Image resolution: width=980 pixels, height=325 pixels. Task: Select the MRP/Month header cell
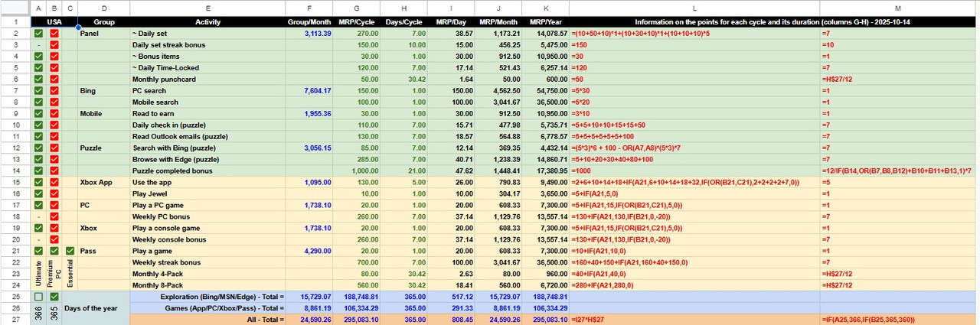tap(499, 22)
